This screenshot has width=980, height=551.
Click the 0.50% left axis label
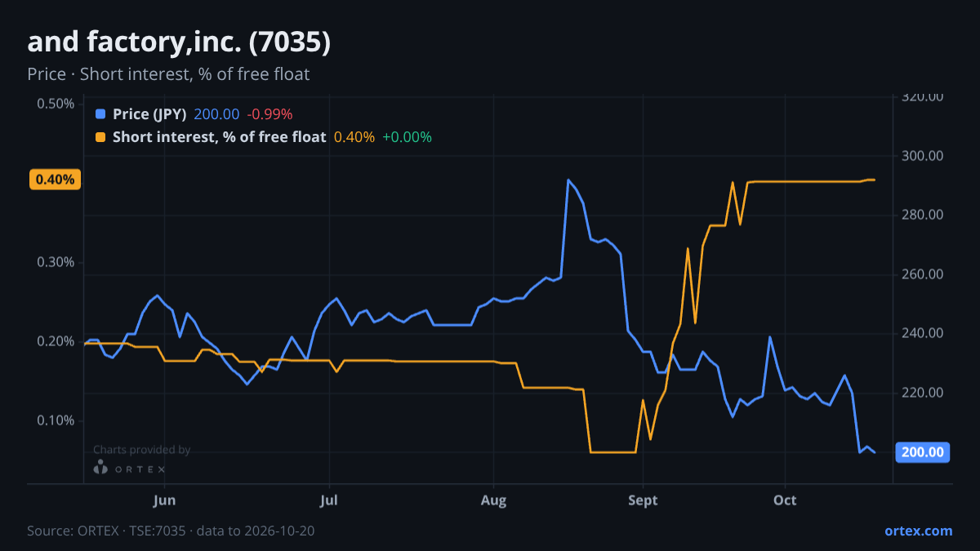[56, 104]
